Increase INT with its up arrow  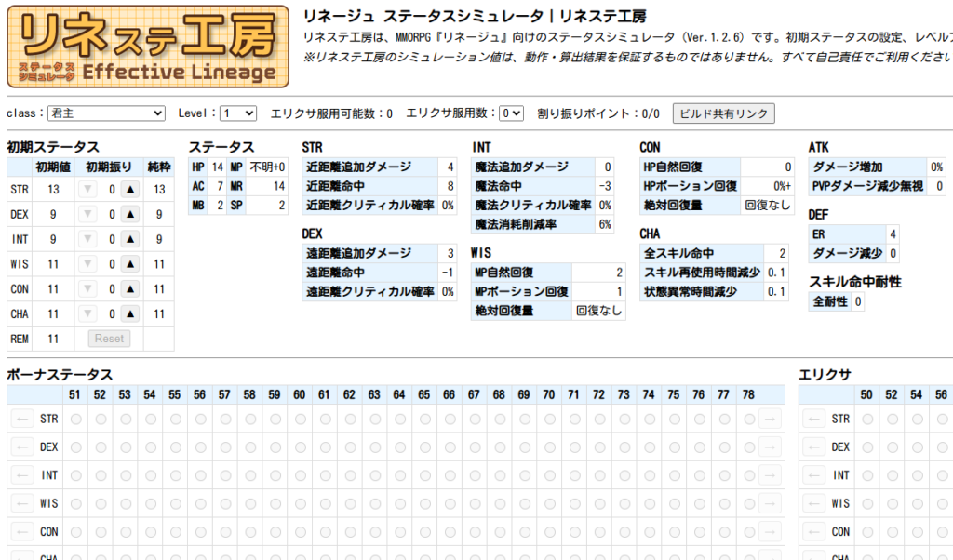[131, 239]
